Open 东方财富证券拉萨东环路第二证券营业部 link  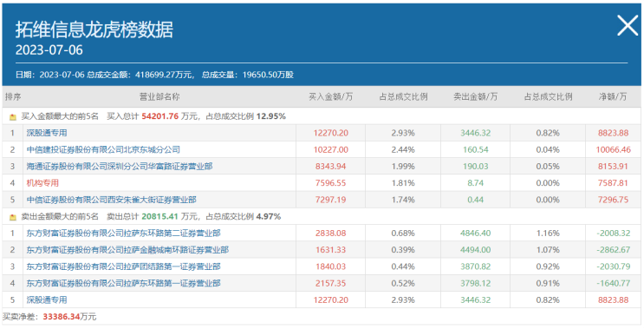tap(124, 234)
